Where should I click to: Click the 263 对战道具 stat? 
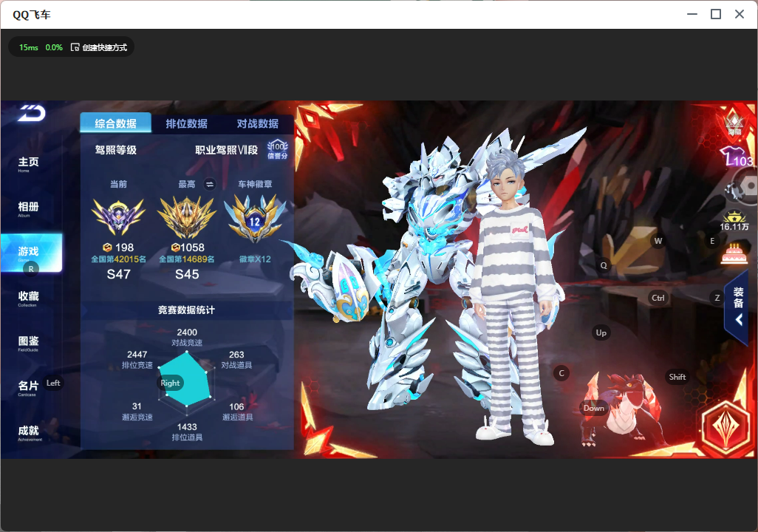tap(236, 359)
